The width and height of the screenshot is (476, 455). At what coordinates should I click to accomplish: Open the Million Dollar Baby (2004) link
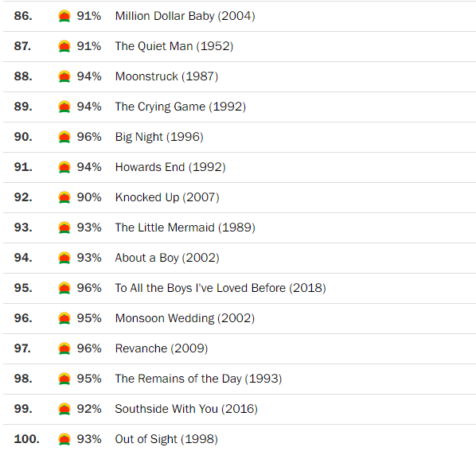click(185, 16)
